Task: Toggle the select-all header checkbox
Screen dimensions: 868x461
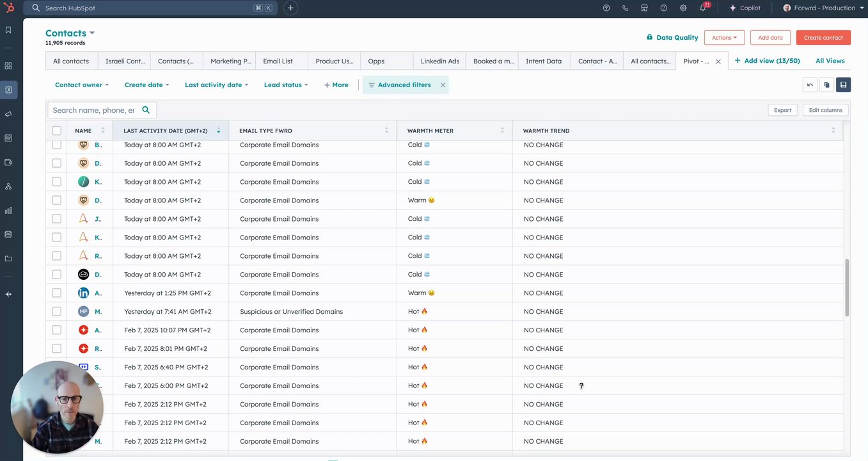Action: click(56, 131)
